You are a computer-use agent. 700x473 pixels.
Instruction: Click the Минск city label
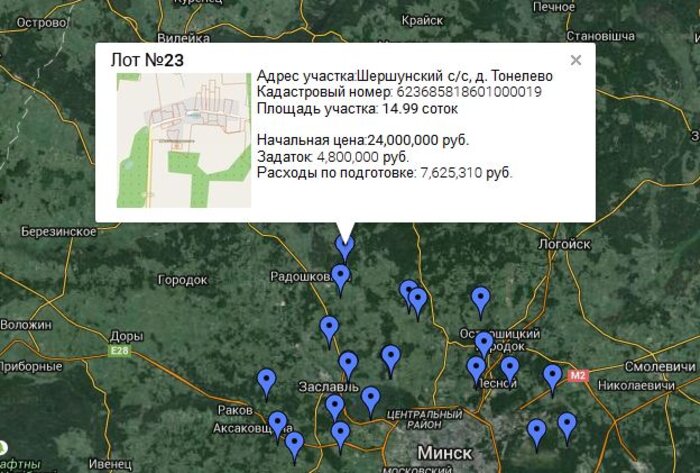444,452
